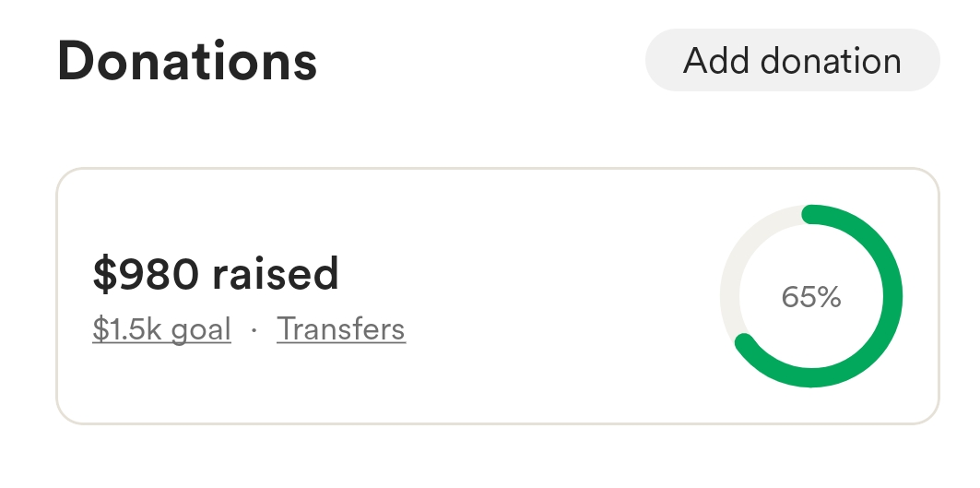Click the center of the circular progress indicator
Viewport: 980px width, 488px height.
(811, 297)
